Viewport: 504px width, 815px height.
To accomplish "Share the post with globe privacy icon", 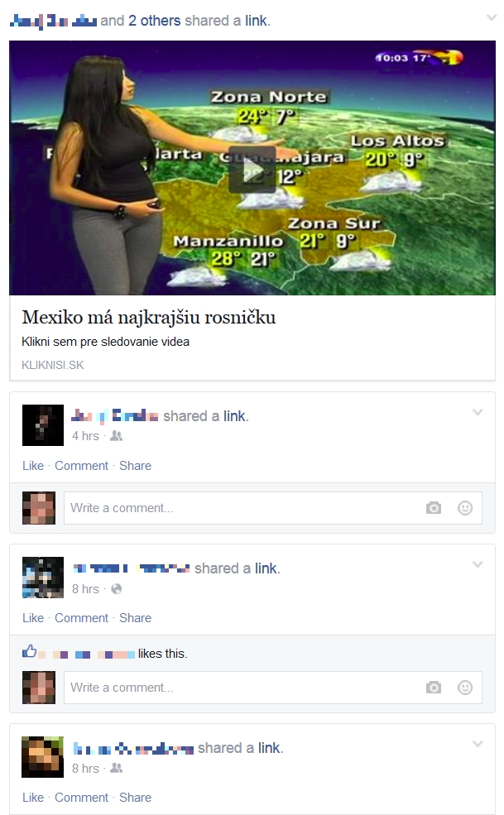I will click(x=135, y=618).
